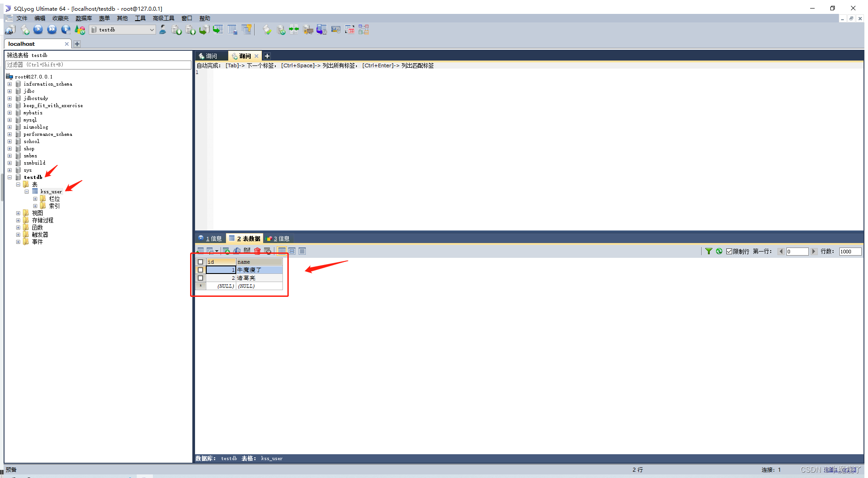Check the select-all checkbox in grid header
The image size is (868, 478).
click(200, 262)
